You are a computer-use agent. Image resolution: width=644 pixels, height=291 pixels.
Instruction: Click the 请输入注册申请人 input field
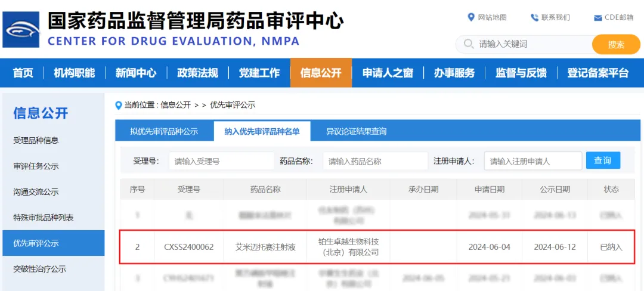click(533, 161)
